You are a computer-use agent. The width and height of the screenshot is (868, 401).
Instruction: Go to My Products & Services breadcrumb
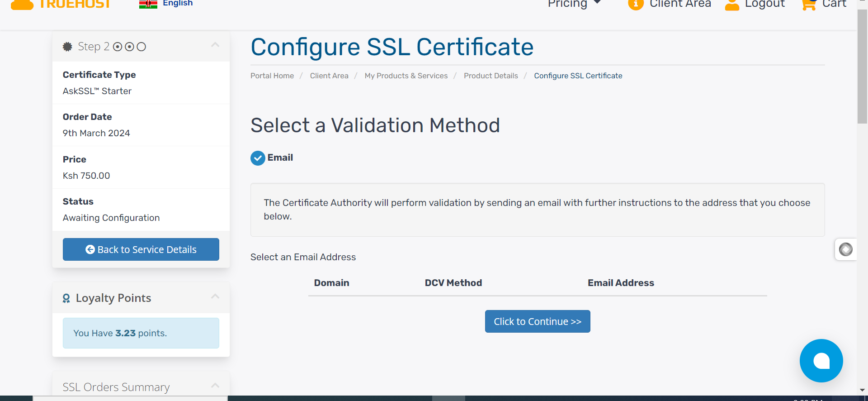[406, 76]
